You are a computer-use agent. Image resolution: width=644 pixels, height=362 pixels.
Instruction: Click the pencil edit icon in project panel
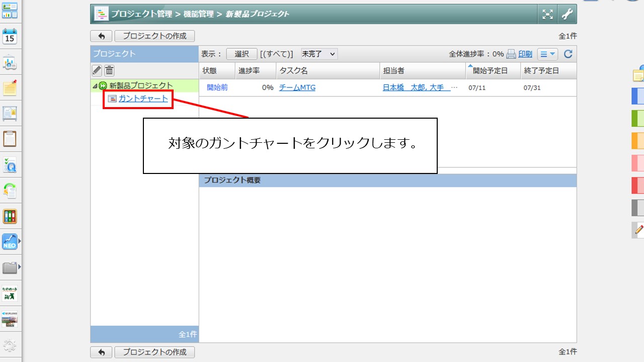[97, 70]
